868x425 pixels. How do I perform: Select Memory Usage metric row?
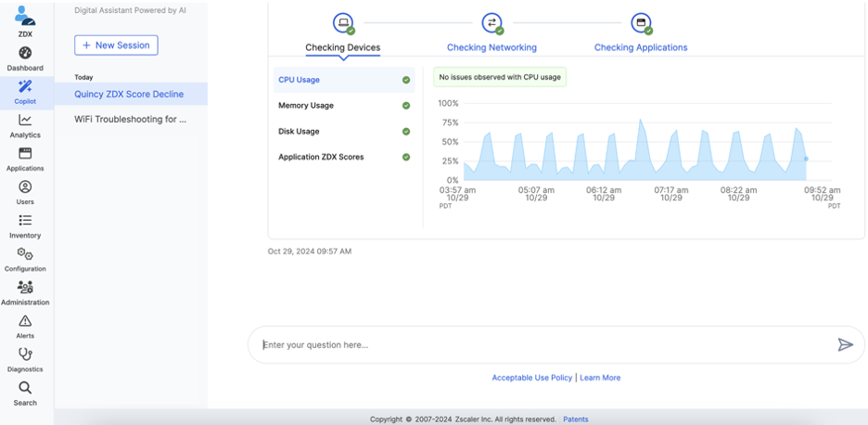[x=306, y=106]
